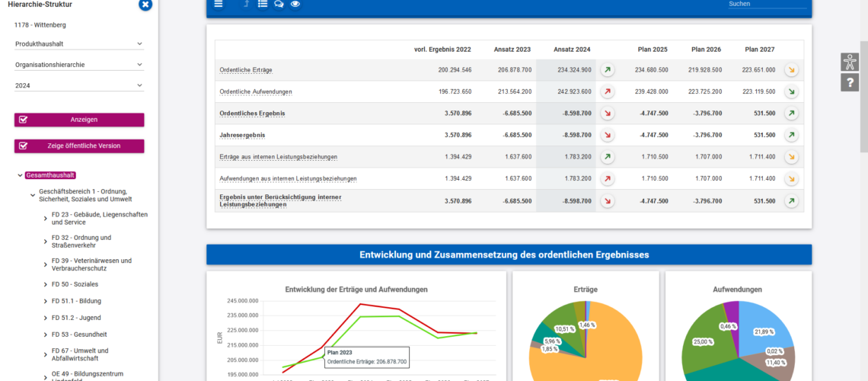868x381 pixels.
Task: Click green up arrow in Erträge aus internen Leistungsbeziehungen row
Action: tap(608, 157)
